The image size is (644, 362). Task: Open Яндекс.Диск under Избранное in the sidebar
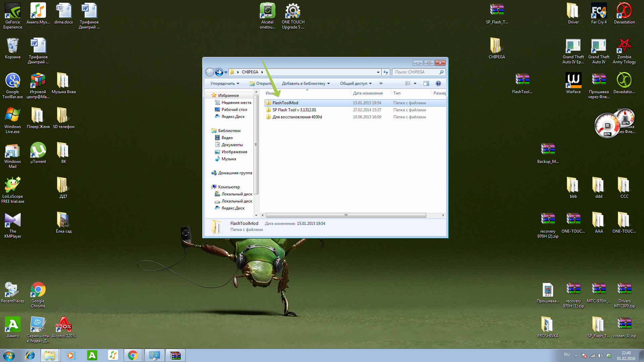pyautogui.click(x=233, y=117)
